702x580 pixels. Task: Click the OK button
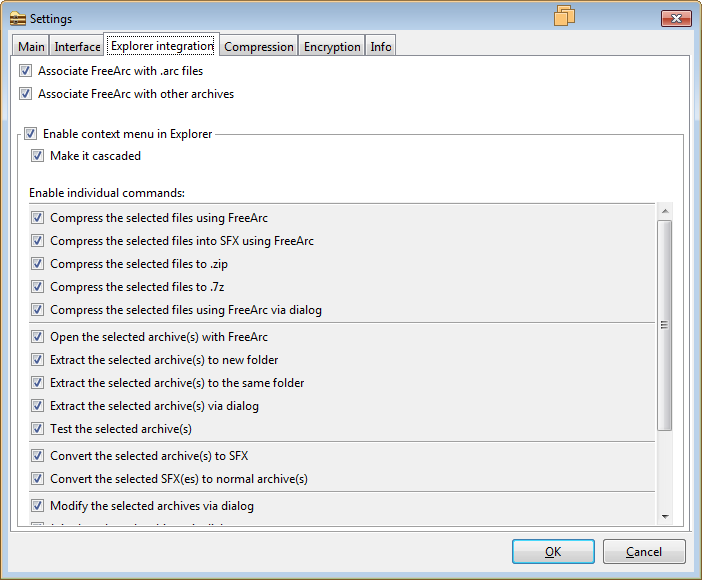(553, 551)
